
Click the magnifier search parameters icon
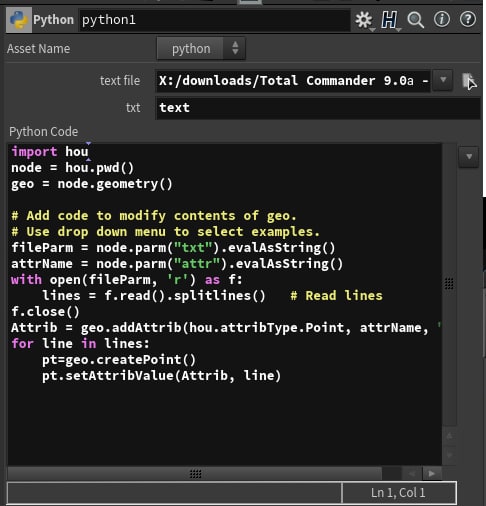click(416, 20)
